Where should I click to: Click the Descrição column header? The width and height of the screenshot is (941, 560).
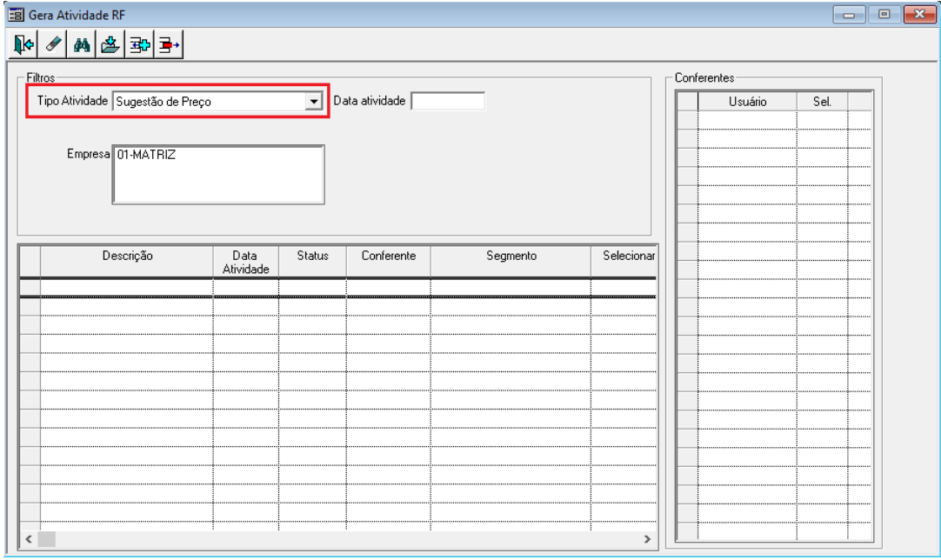pyautogui.click(x=127, y=262)
